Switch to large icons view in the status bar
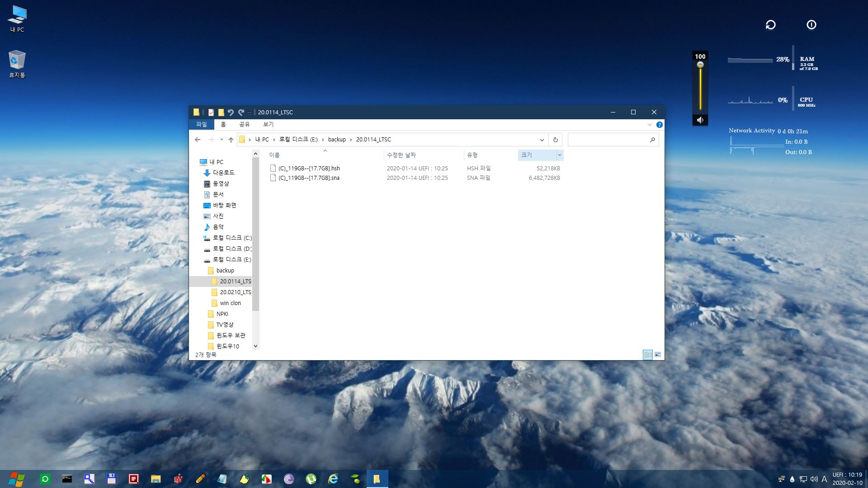 click(658, 355)
